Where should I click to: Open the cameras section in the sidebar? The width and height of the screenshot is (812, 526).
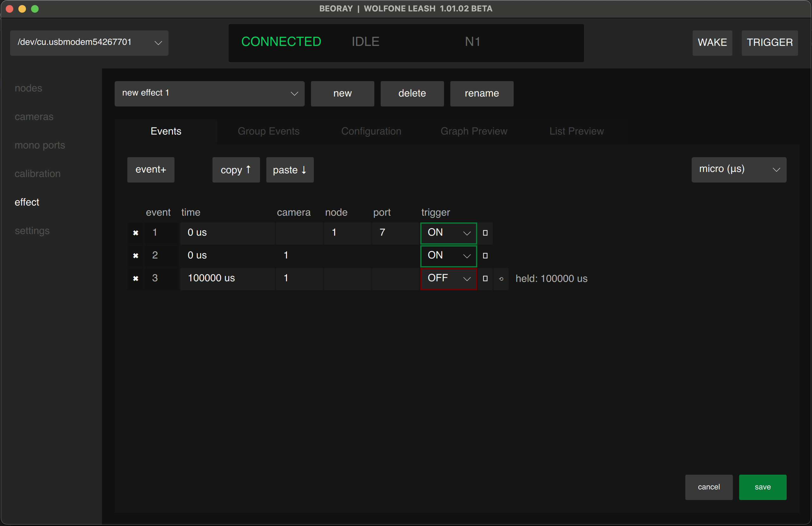(x=34, y=117)
